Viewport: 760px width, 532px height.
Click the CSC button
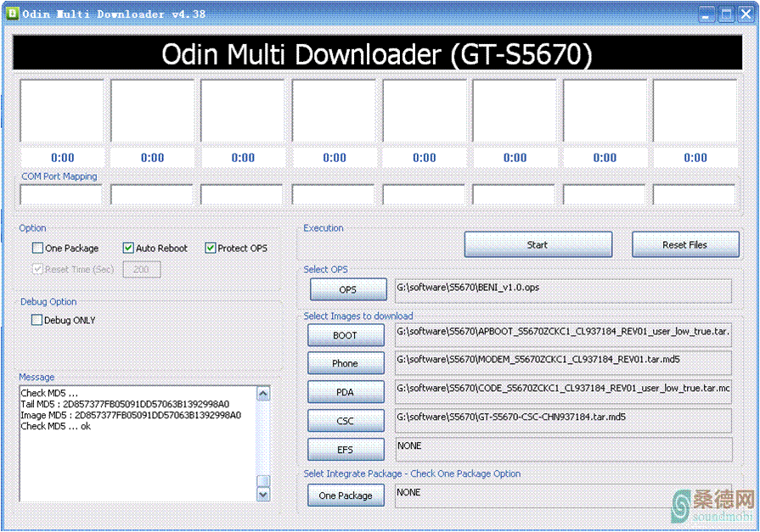(x=346, y=421)
